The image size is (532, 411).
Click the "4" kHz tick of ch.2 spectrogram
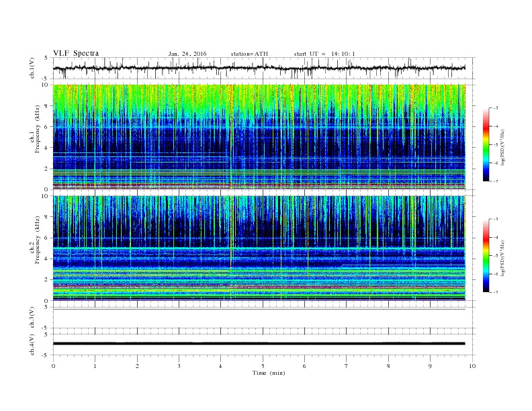(47, 259)
